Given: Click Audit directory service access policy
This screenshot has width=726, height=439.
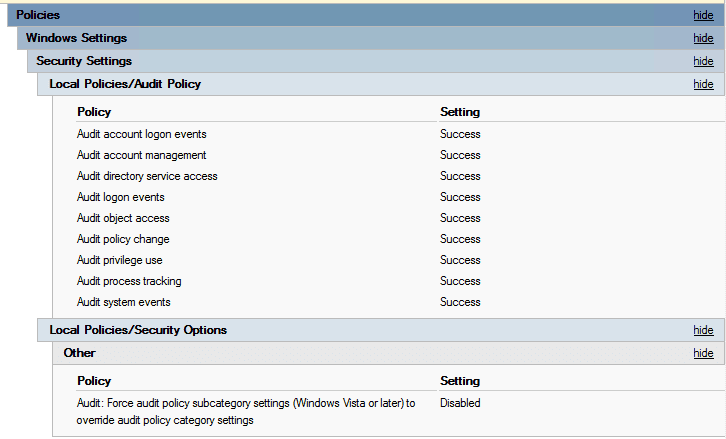Looking at the screenshot, I should 147,176.
